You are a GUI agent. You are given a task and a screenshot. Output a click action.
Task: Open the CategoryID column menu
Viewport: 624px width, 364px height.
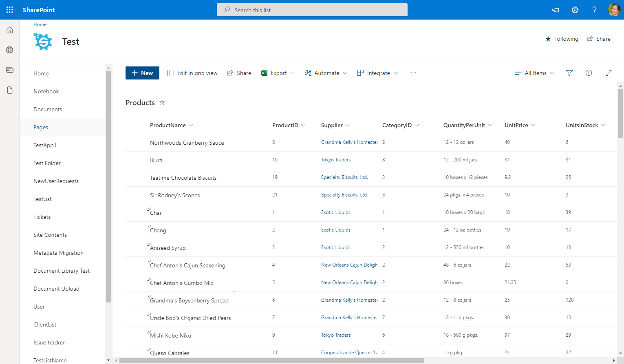coord(401,125)
